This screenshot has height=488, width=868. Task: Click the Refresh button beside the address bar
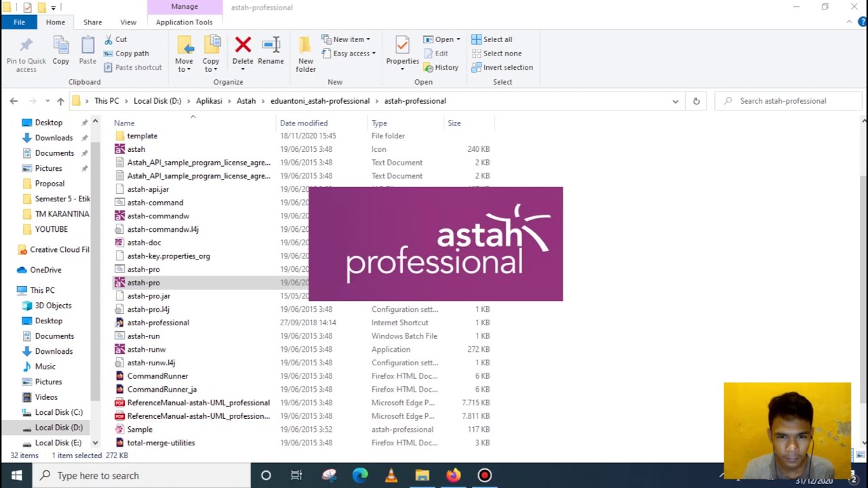(x=696, y=101)
